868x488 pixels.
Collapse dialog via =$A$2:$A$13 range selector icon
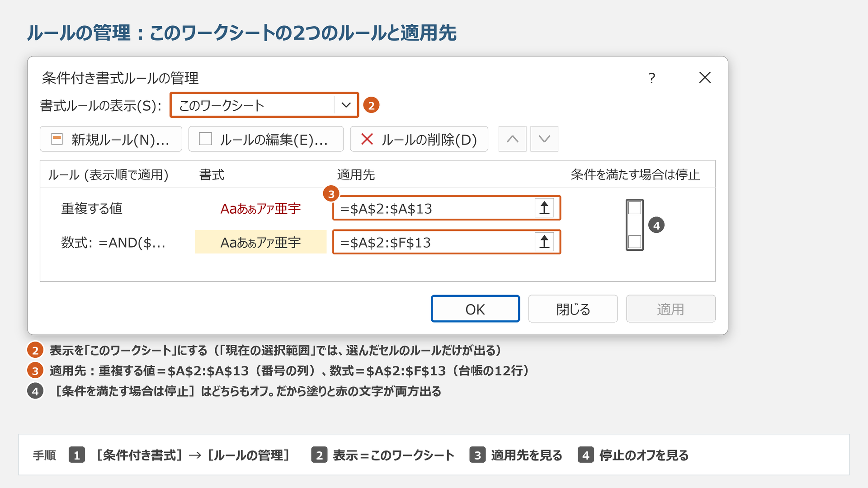pyautogui.click(x=544, y=208)
